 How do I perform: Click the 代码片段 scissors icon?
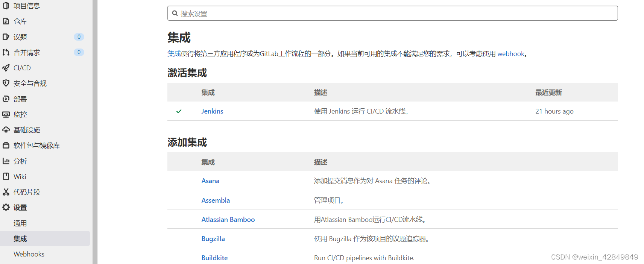pos(6,192)
